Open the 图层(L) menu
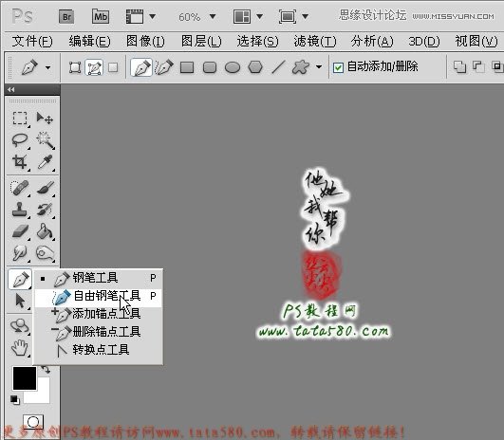This screenshot has width=504, height=440. click(201, 42)
